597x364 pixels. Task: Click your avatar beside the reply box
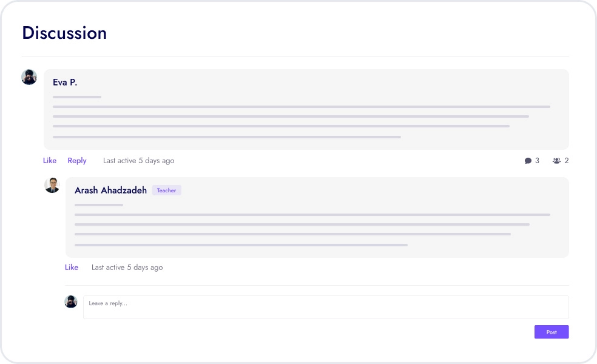71,302
